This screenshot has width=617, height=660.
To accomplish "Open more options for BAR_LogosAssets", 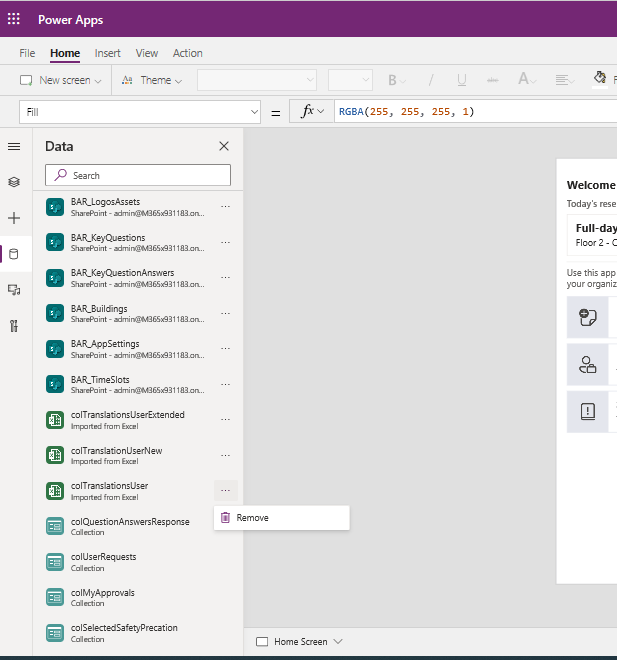I will pyautogui.click(x=226, y=207).
